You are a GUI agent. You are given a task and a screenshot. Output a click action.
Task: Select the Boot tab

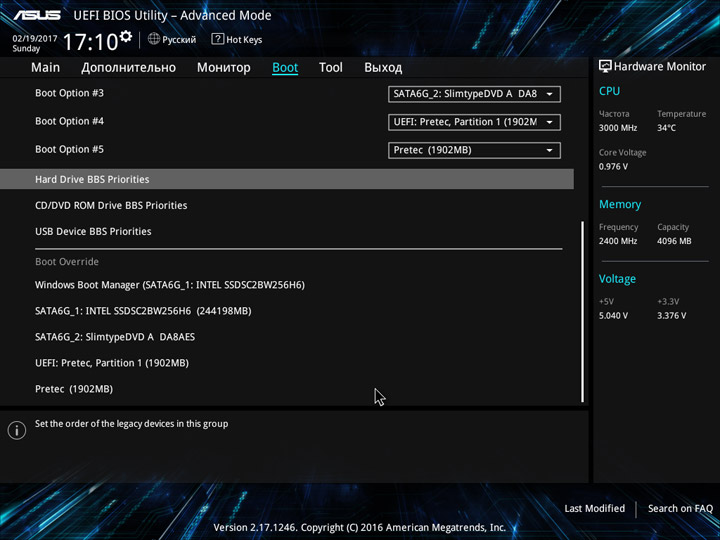click(x=285, y=68)
